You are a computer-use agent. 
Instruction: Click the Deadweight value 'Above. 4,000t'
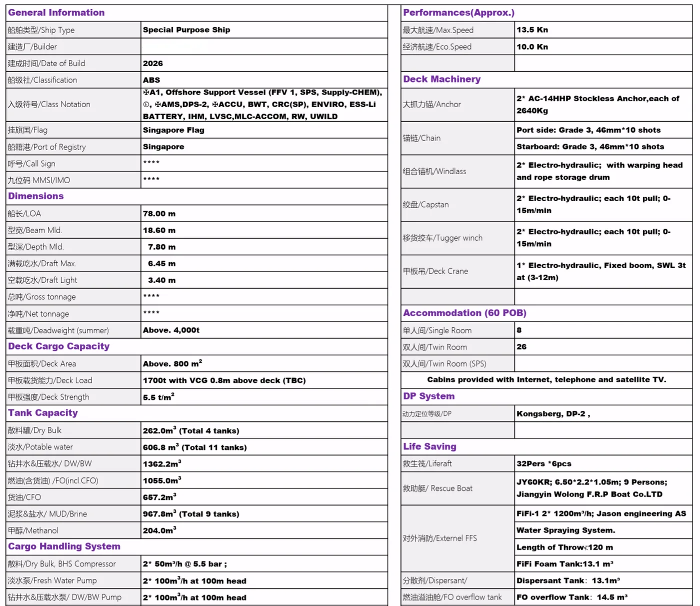click(x=171, y=330)
